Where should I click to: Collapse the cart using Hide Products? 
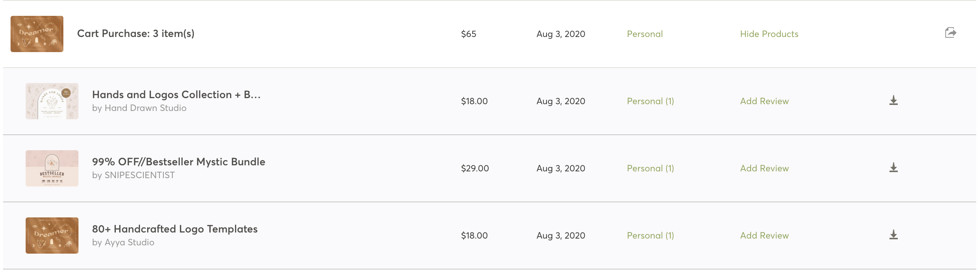(x=769, y=34)
